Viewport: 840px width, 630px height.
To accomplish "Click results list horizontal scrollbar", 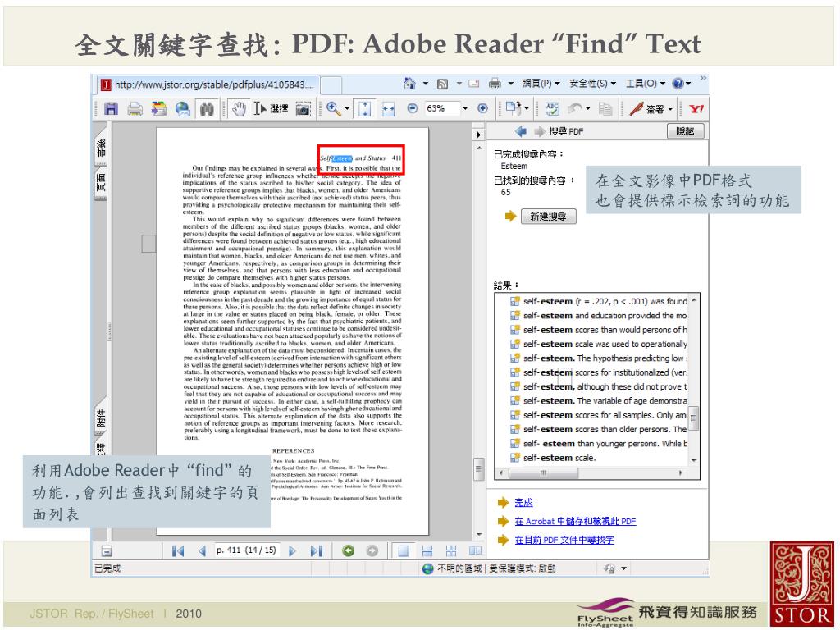I will pos(592,472).
